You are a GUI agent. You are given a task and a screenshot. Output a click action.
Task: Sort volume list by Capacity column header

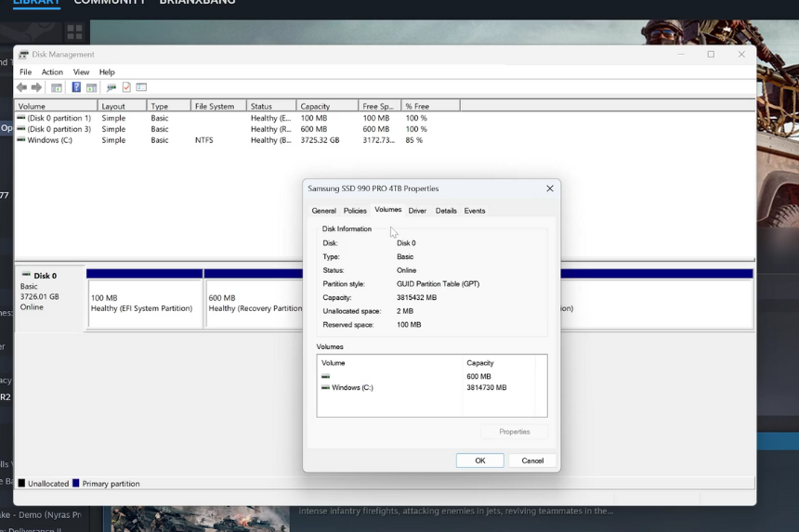click(x=326, y=106)
